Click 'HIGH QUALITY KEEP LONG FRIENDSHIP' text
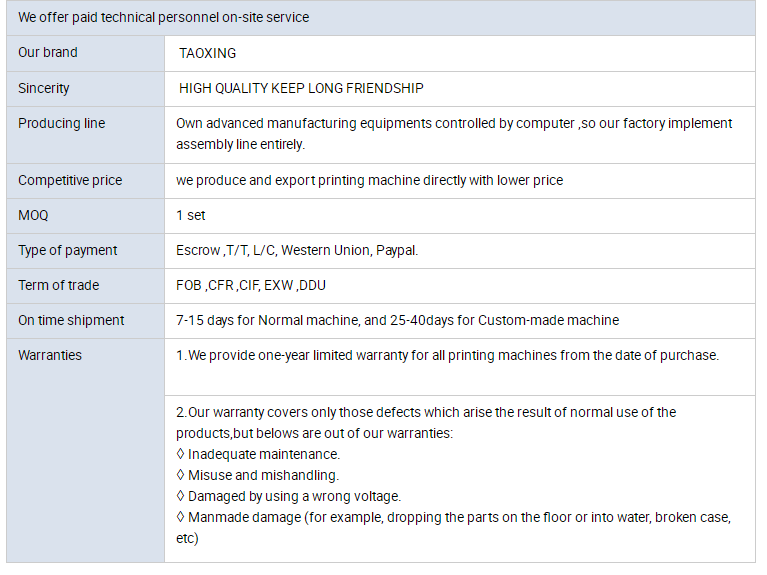The image size is (767, 575). [x=301, y=88]
